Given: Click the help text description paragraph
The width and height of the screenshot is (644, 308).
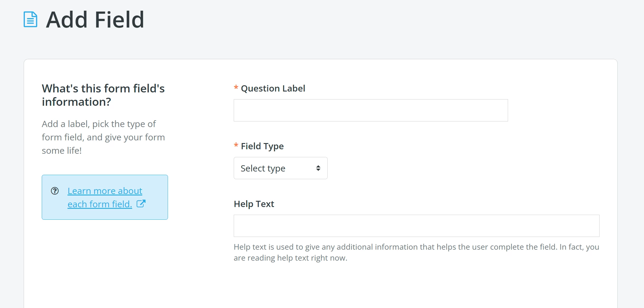Looking at the screenshot, I should click(415, 252).
